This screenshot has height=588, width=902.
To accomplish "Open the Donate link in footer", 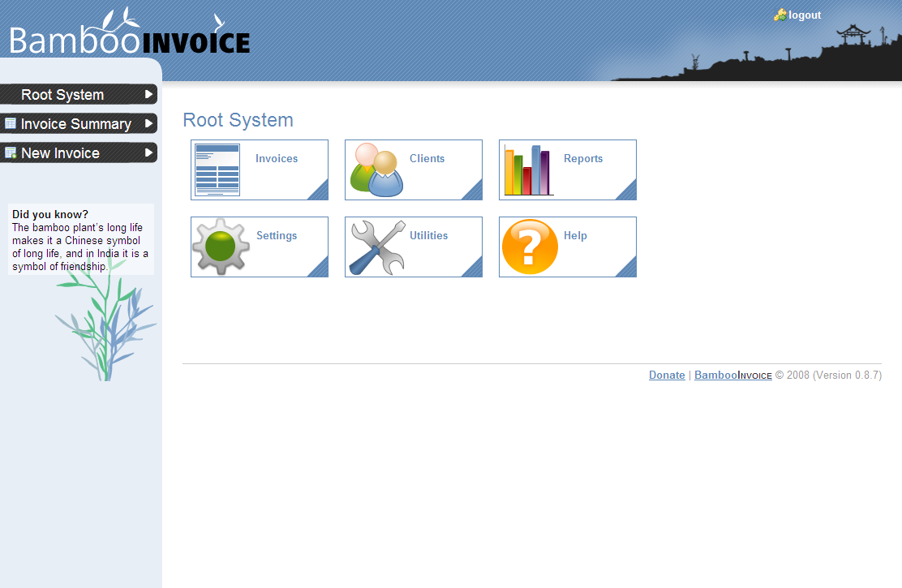I will click(x=667, y=375).
